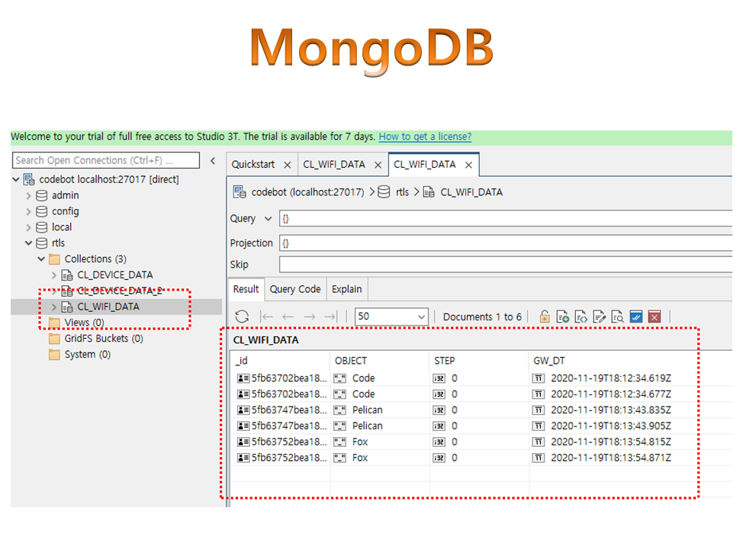Expand the CL_DEVICE_DATA collection
The width and height of the screenshot is (756, 556).
click(x=54, y=275)
